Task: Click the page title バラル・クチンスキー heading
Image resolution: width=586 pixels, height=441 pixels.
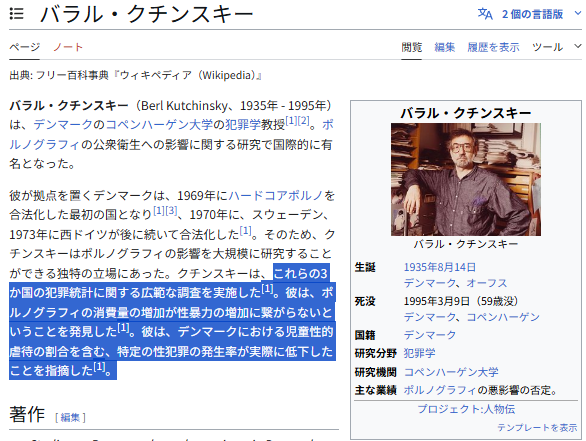Action: 146,14
